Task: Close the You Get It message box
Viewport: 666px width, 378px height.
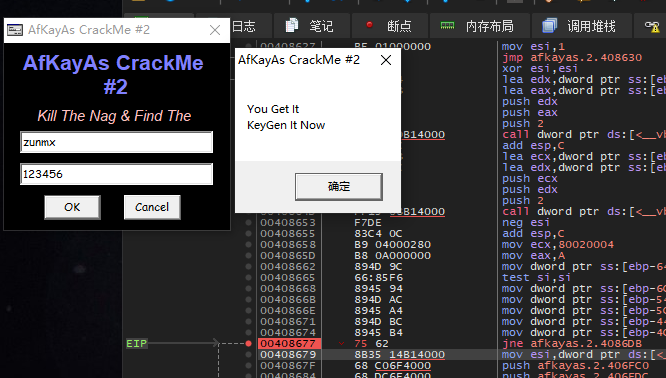Action: coord(386,60)
